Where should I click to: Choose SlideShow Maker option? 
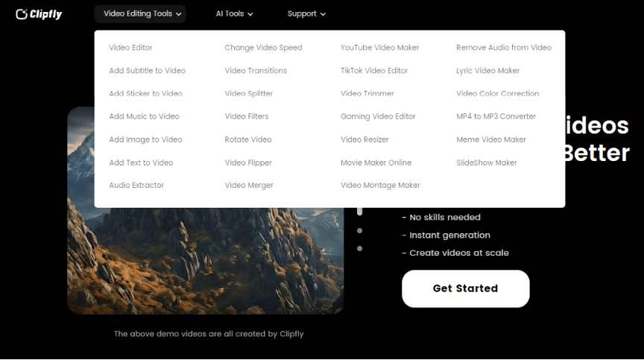coord(486,162)
